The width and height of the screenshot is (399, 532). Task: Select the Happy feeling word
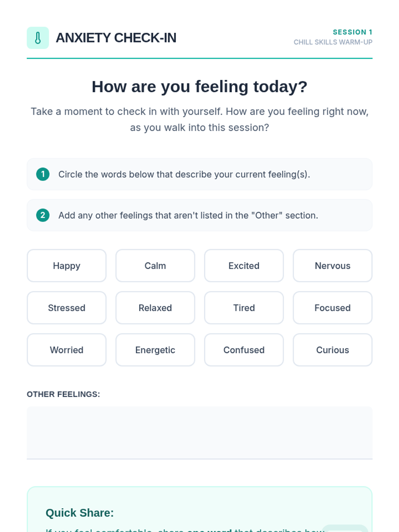coord(66,266)
